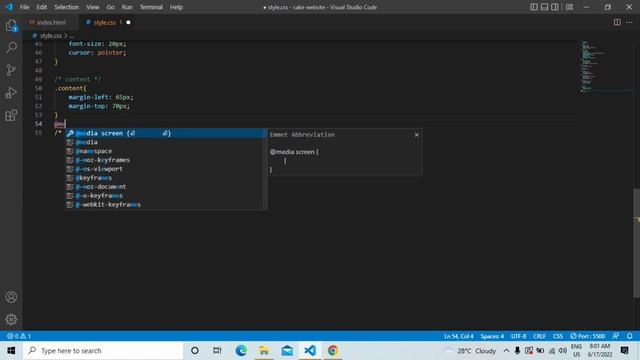This screenshot has width=640, height=360.
Task: Click the 'Type here to search' taskbar box
Action: click(103, 351)
